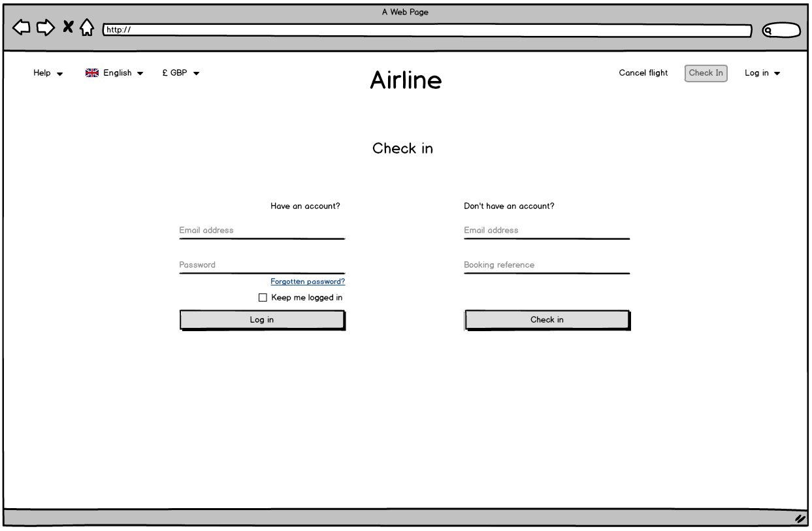The image size is (812, 531).
Task: Click the Booking reference field
Action: click(547, 266)
